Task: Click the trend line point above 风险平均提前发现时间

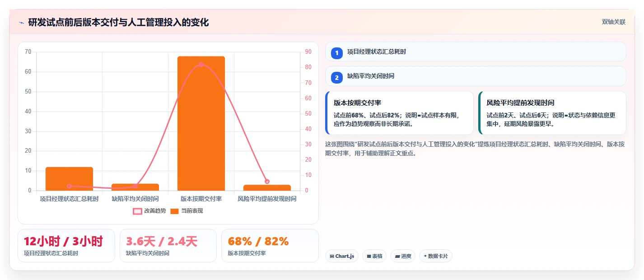Action: (267, 182)
